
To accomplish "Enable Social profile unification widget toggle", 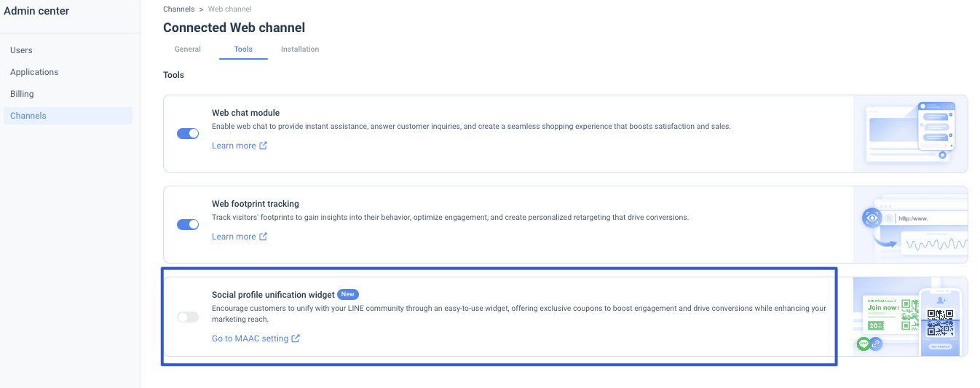I will pyautogui.click(x=188, y=317).
